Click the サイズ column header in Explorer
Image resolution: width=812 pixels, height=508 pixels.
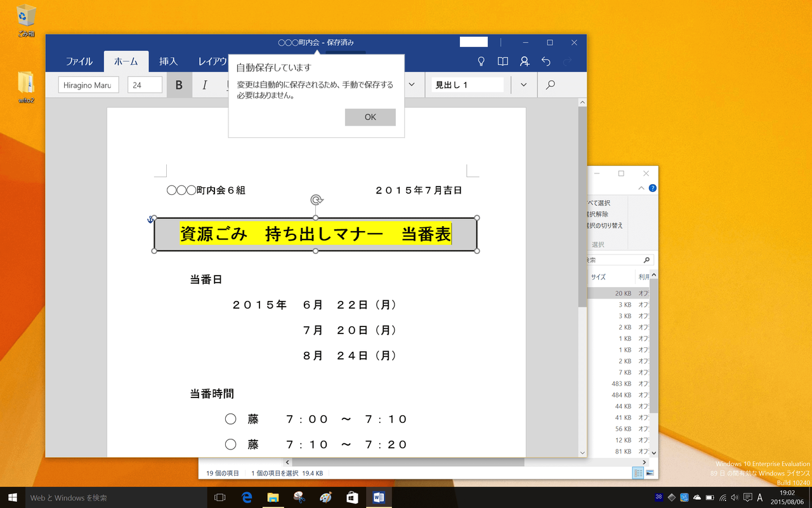(x=598, y=277)
